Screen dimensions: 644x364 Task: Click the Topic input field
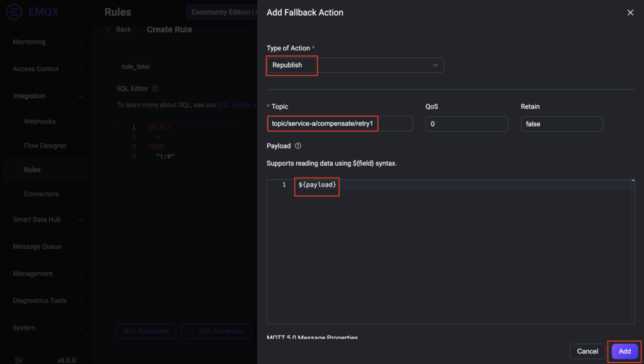(x=340, y=124)
